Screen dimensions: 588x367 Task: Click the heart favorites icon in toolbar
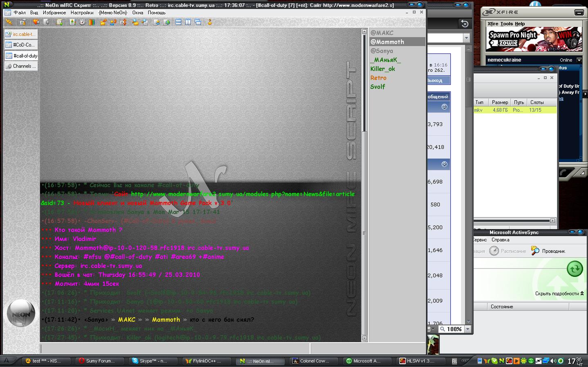(x=36, y=22)
